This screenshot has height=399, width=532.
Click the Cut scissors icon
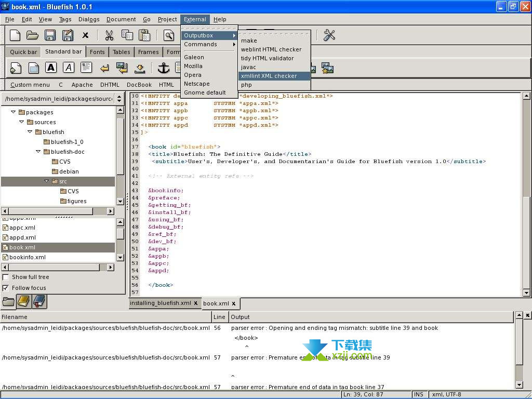(109, 35)
